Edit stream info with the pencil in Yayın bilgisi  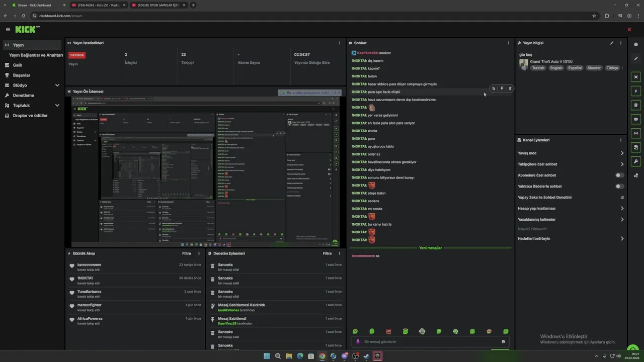tap(612, 43)
